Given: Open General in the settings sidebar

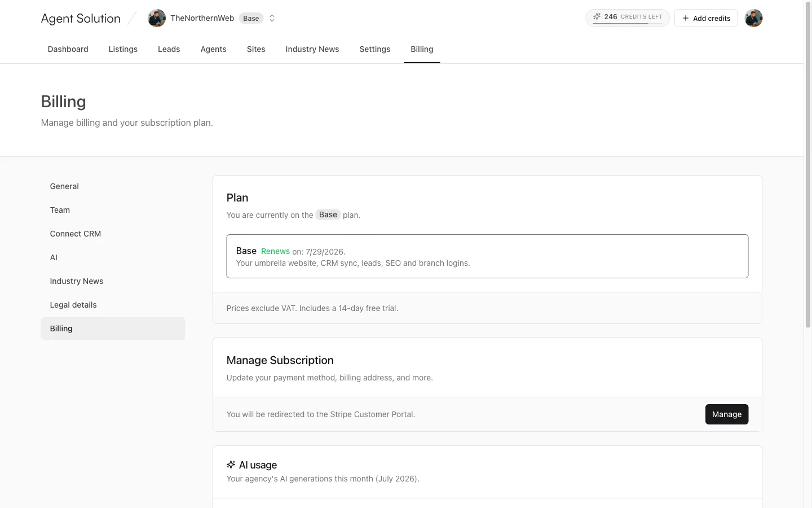Looking at the screenshot, I should [113, 186].
